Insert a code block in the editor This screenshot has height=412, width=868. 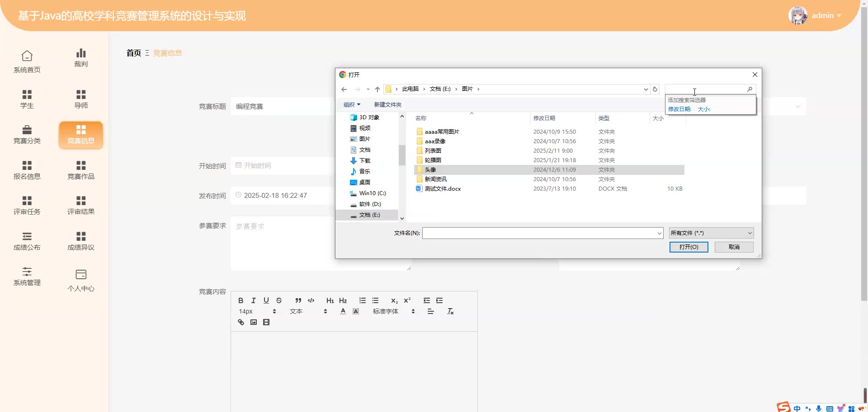coord(311,300)
